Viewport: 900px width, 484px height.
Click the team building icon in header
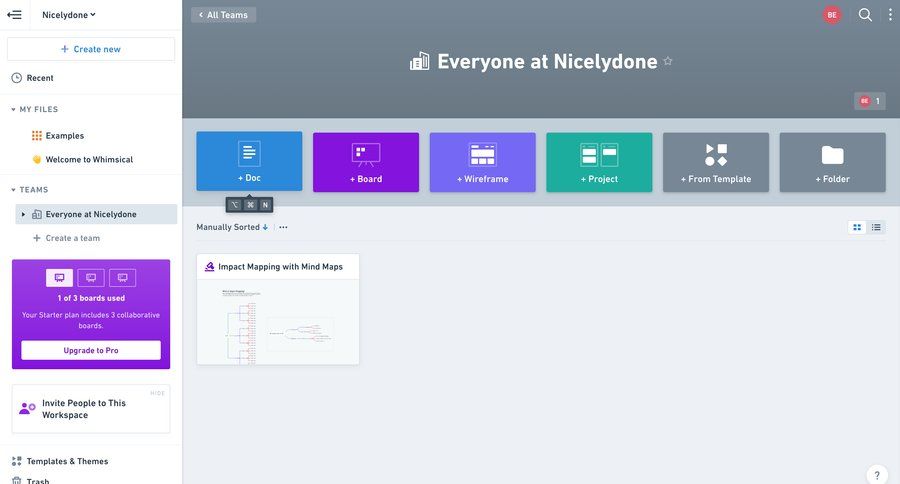tap(420, 61)
